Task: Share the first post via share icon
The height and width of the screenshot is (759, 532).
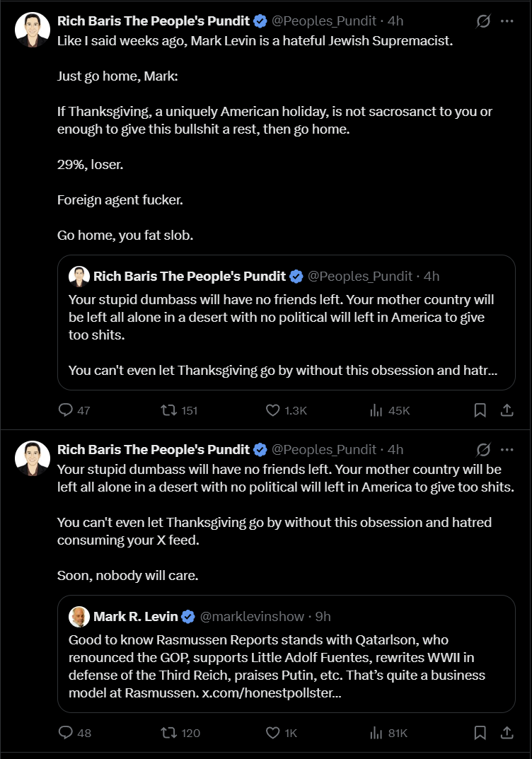Action: point(507,410)
